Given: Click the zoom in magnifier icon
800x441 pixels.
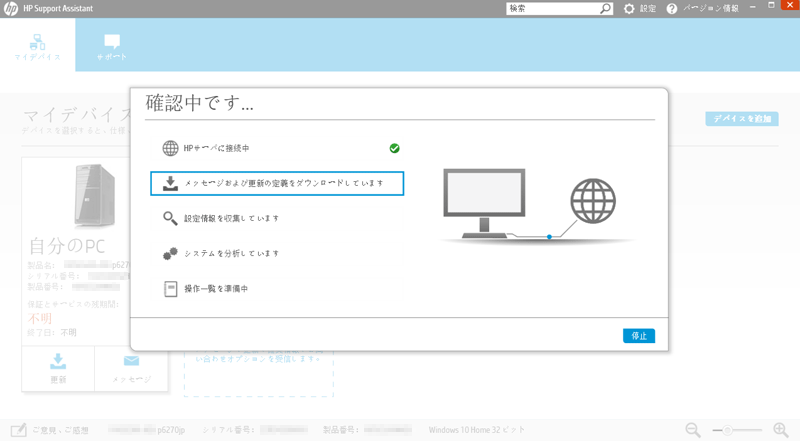Looking at the screenshot, I should coord(781,430).
